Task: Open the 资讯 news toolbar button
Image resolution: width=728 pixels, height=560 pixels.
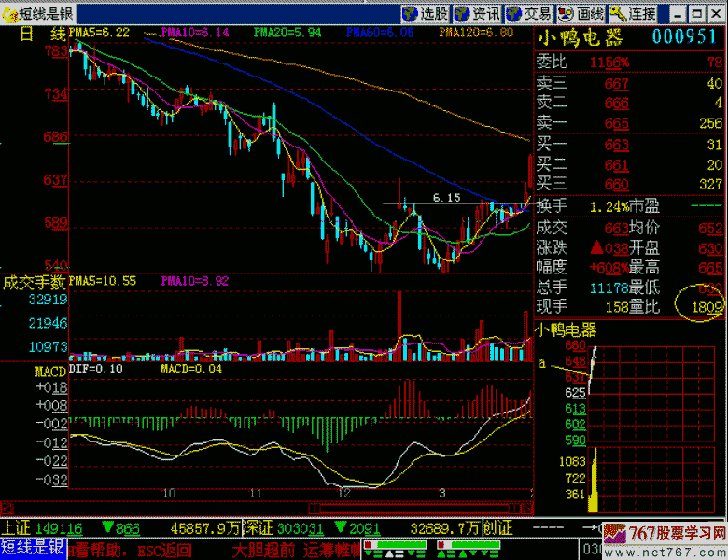Action: (x=477, y=13)
